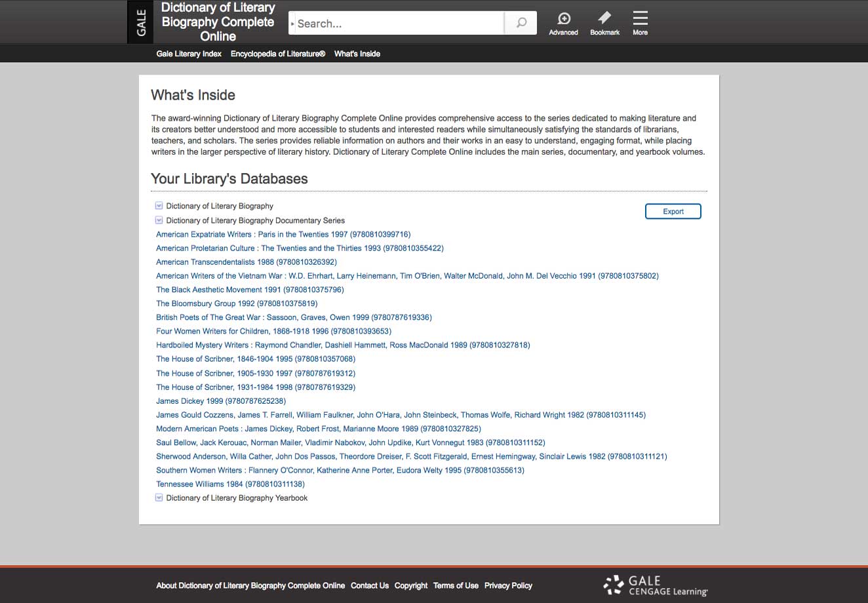Select What's Inside in the navigation bar
868x603 pixels.
coord(357,54)
